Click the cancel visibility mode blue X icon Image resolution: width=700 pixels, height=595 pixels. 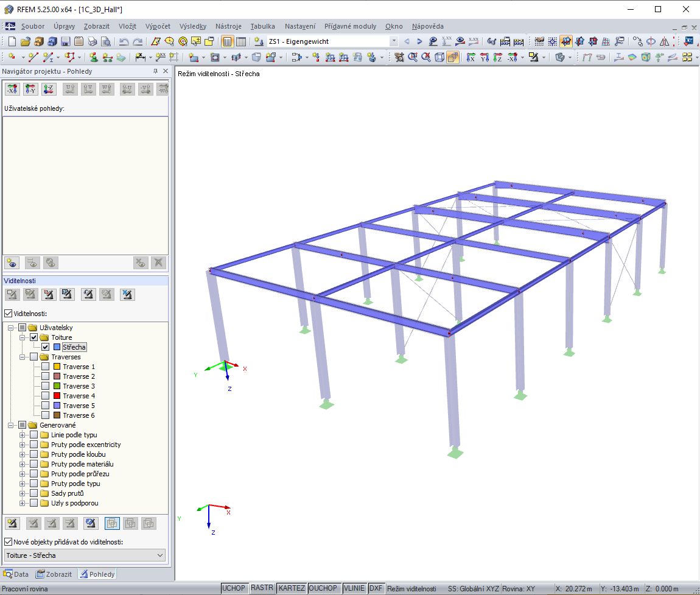coord(127,294)
